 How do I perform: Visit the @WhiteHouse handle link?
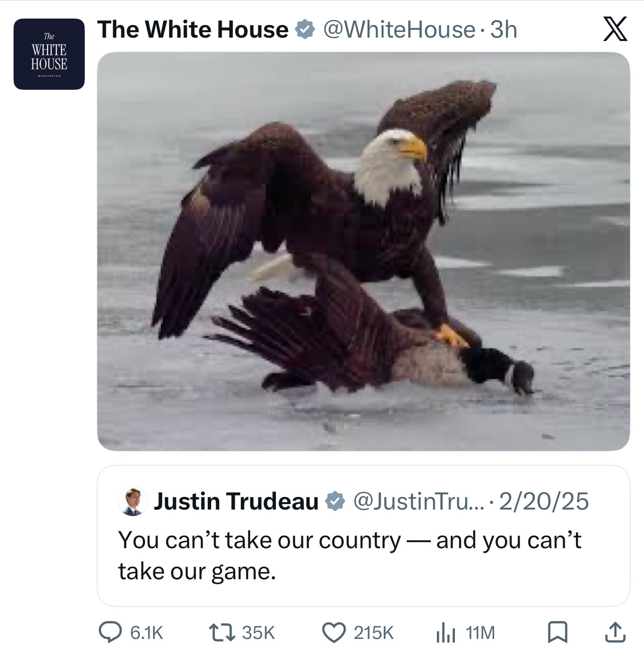click(x=399, y=30)
